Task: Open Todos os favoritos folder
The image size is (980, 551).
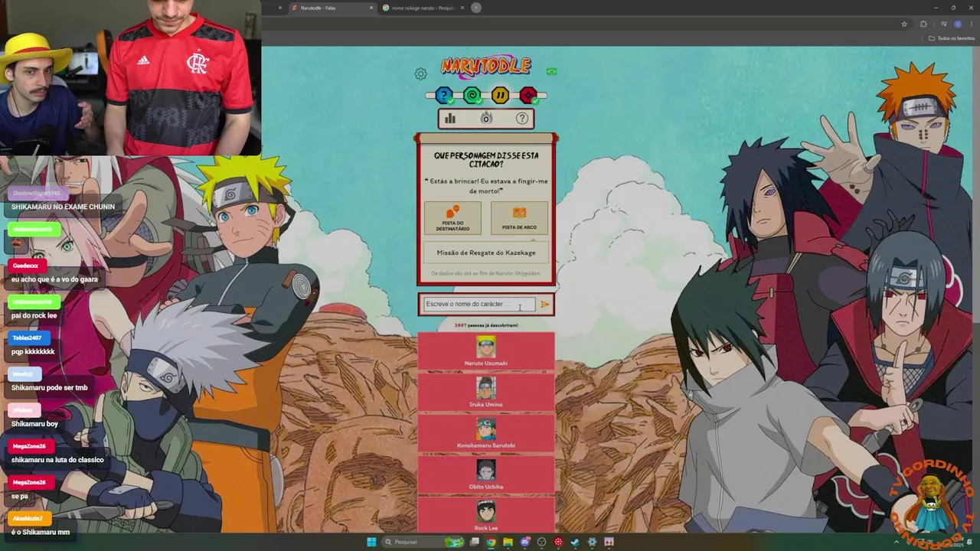Action: [x=952, y=38]
